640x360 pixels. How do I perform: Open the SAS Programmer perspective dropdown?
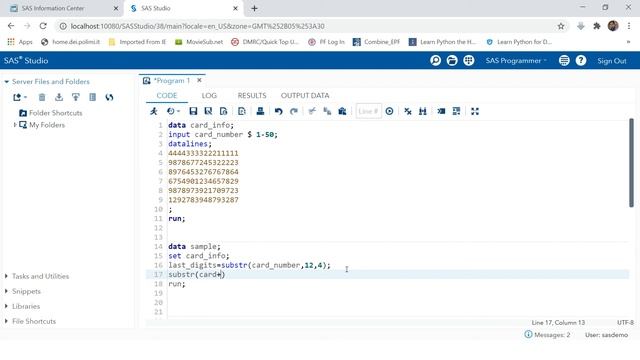click(x=516, y=60)
